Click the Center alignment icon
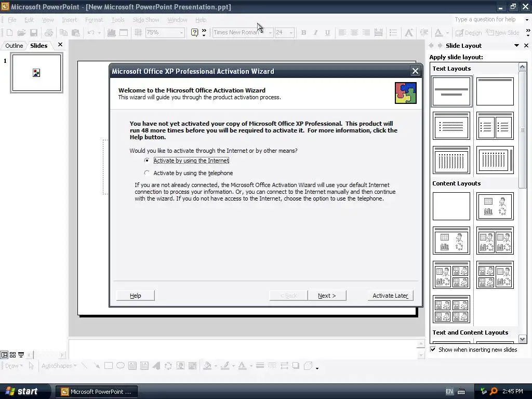The width and height of the screenshot is (532, 399). (x=354, y=33)
